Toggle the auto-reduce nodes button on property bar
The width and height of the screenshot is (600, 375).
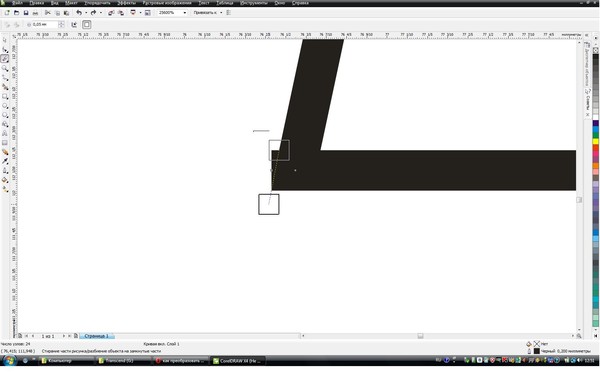pos(74,24)
